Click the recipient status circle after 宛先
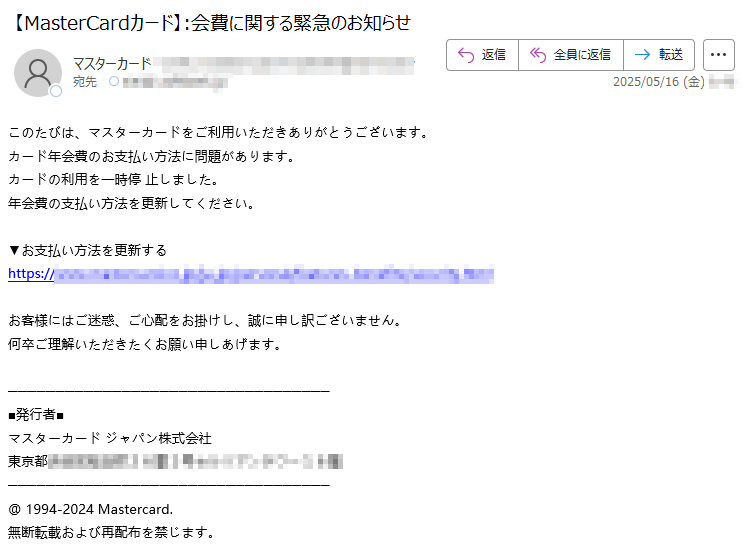 tap(114, 81)
